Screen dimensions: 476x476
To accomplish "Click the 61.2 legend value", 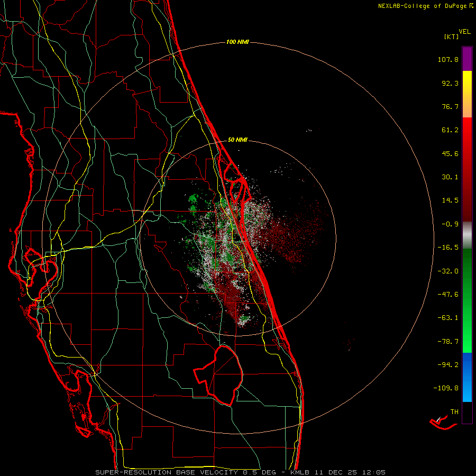I will coord(450,130).
